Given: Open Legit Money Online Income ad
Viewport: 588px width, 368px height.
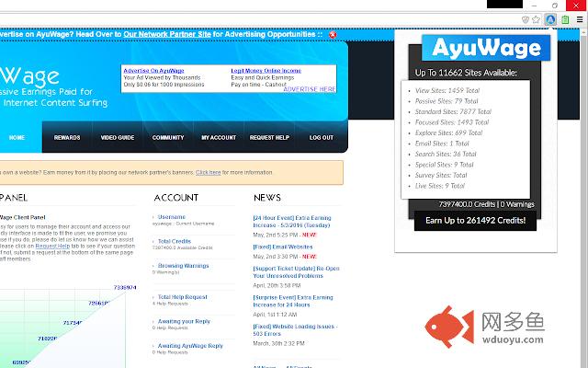Looking at the screenshot, I should [266, 71].
